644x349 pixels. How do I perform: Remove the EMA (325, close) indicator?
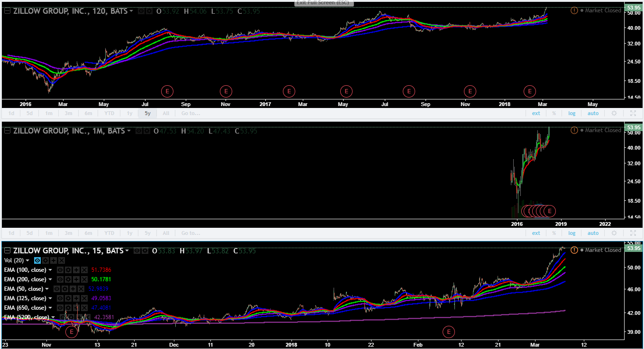tap(84, 298)
